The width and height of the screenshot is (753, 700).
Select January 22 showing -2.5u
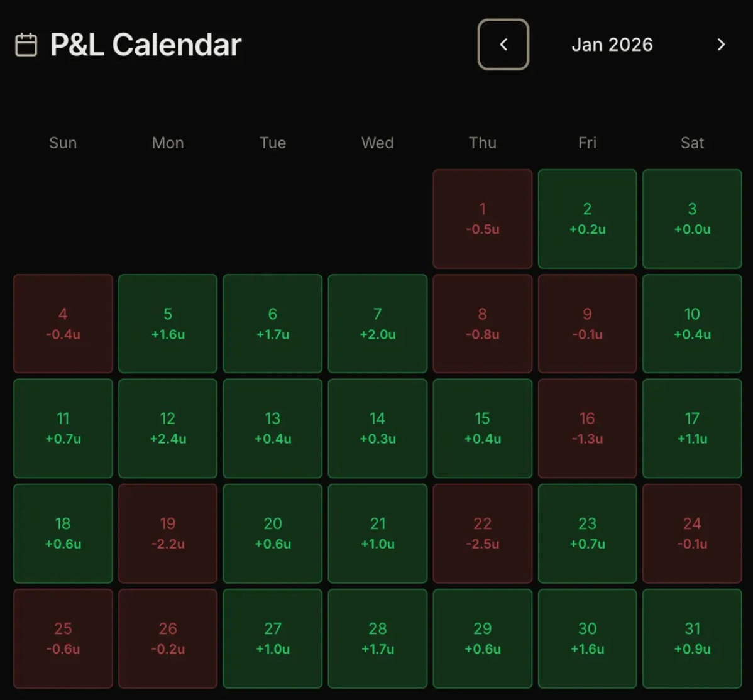click(x=482, y=533)
